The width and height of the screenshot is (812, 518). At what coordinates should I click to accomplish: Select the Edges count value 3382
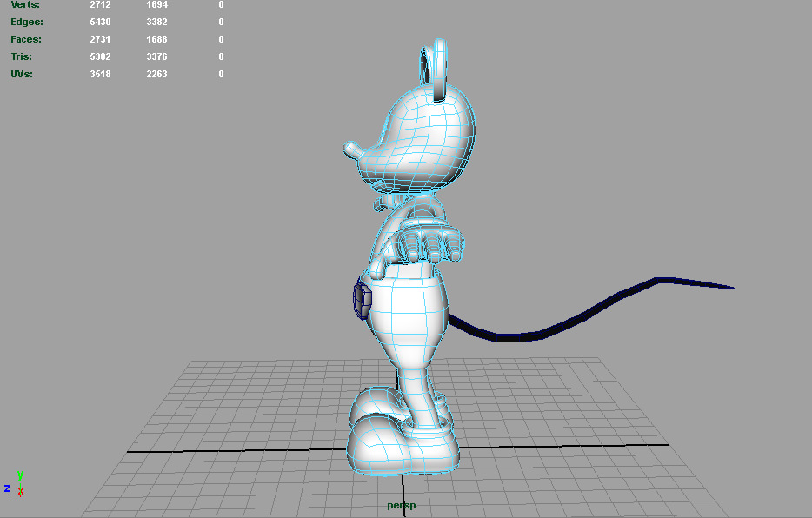click(156, 22)
